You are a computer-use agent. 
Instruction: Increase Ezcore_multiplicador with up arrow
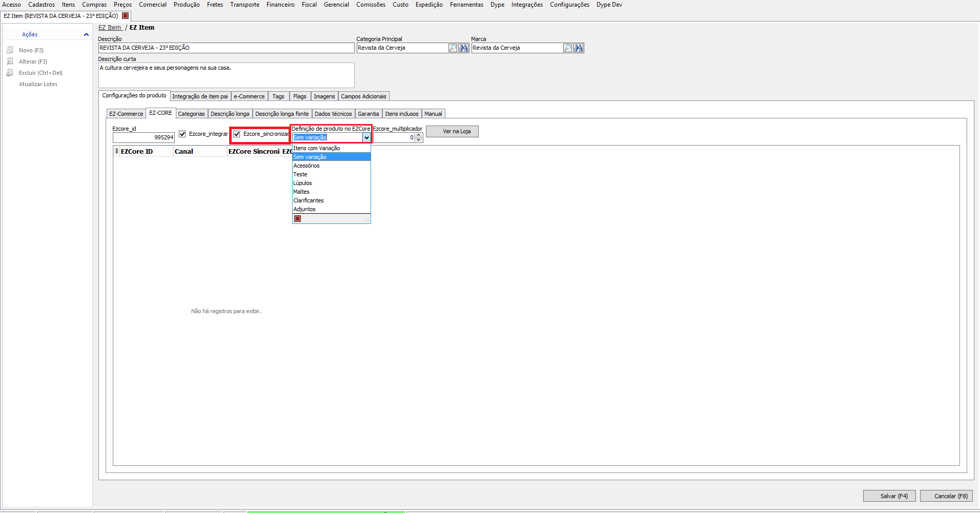click(x=419, y=135)
